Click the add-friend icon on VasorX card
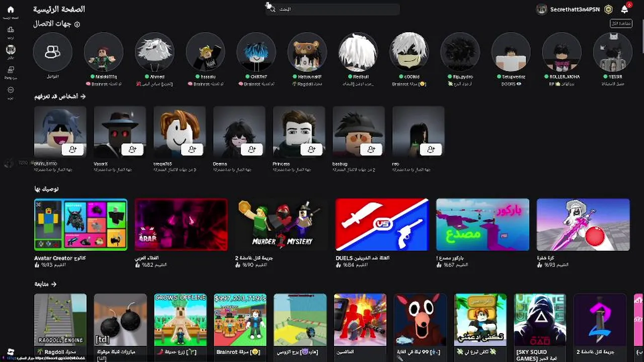Image resolution: width=644 pixels, height=362 pixels. click(133, 149)
